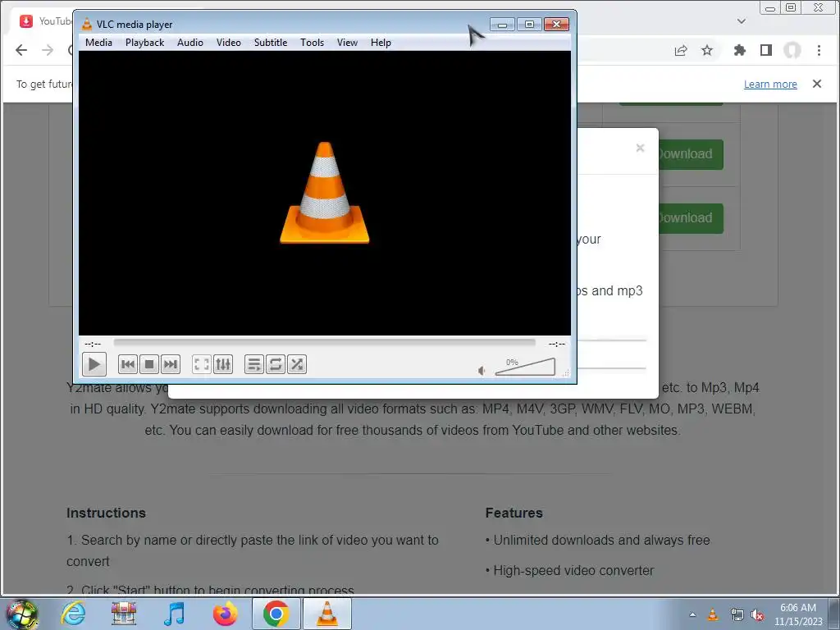840x630 pixels.
Task: Dismiss the Chrome notification bar
Action: click(816, 84)
